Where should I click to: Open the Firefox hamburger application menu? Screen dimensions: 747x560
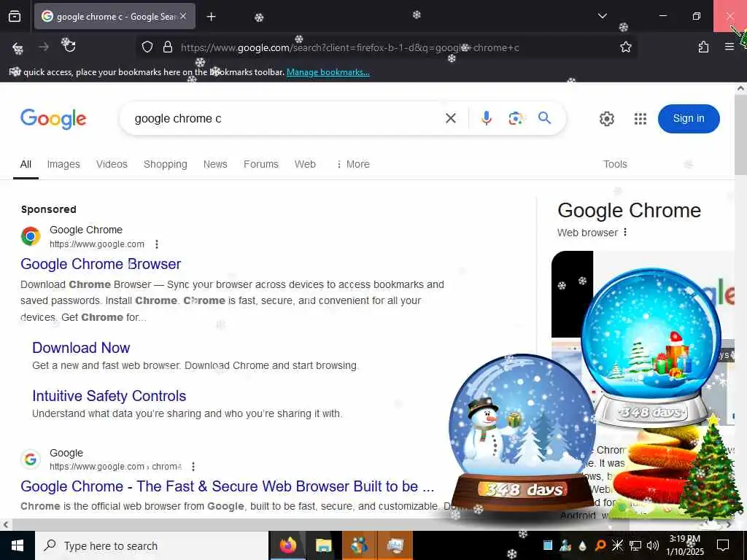729,47
